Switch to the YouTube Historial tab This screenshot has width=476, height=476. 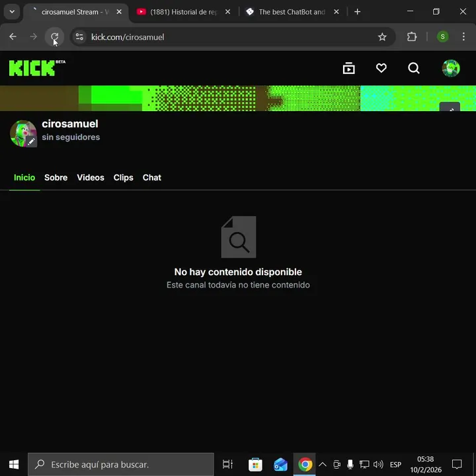pos(183,12)
